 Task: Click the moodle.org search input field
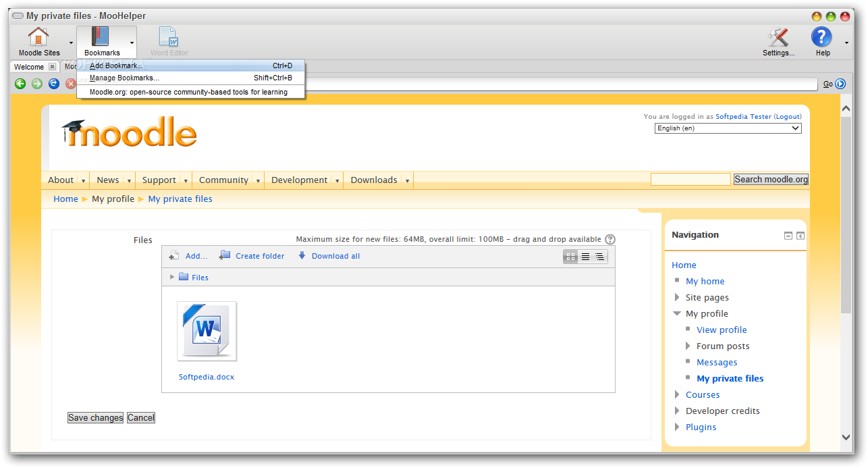690,179
